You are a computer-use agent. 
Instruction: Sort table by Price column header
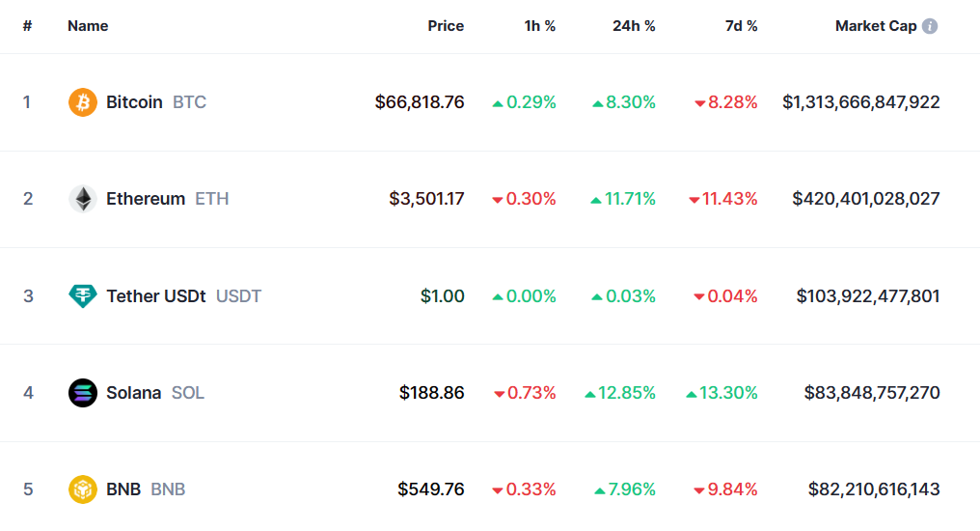[446, 26]
